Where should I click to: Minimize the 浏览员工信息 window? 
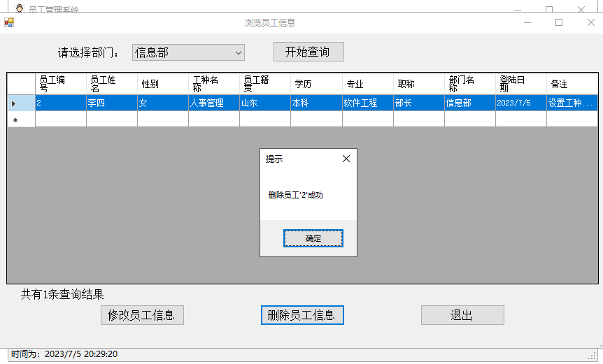[527, 22]
